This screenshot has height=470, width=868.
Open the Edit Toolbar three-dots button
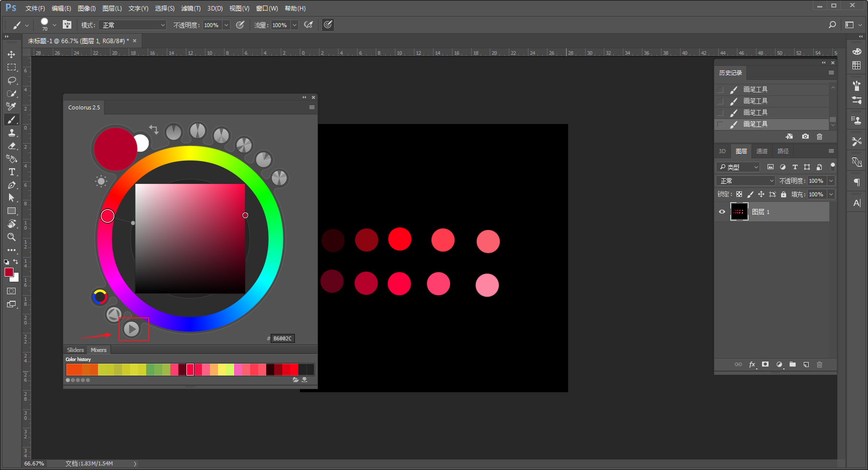pos(12,250)
